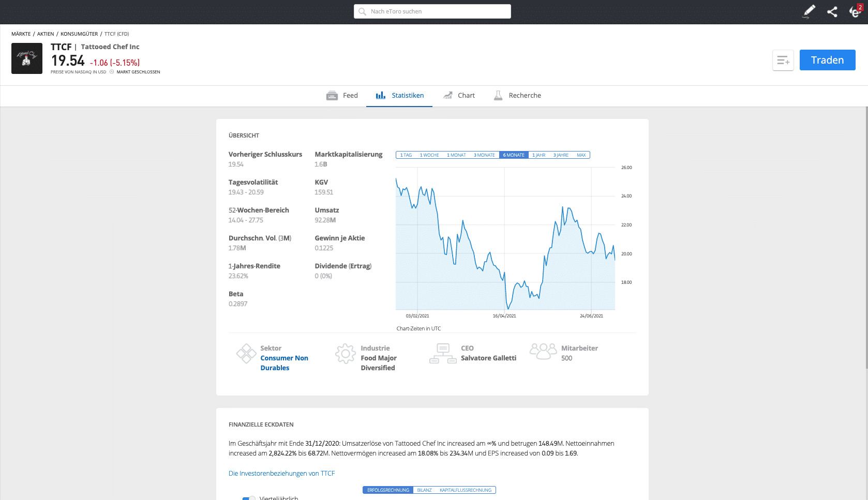This screenshot has width=868, height=500.
Task: Open notifications icon with red badge
Action: coord(856,11)
